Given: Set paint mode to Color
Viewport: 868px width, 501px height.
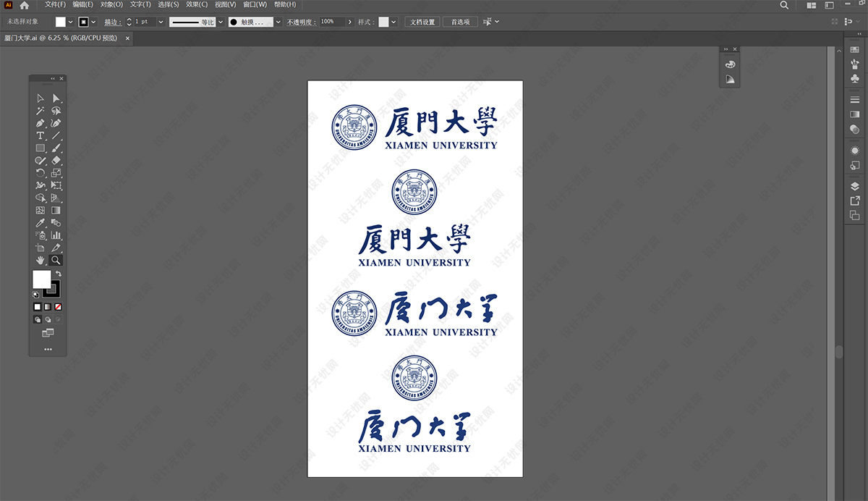Looking at the screenshot, I should pos(38,307).
